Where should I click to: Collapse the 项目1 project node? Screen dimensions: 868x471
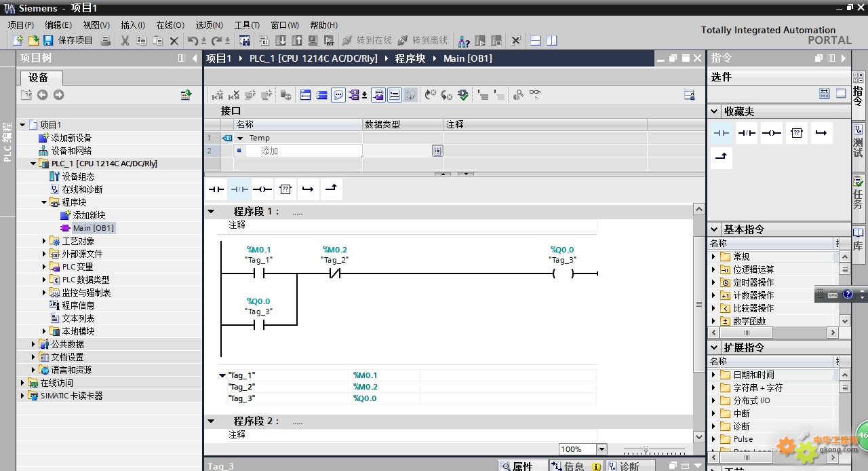pyautogui.click(x=23, y=125)
